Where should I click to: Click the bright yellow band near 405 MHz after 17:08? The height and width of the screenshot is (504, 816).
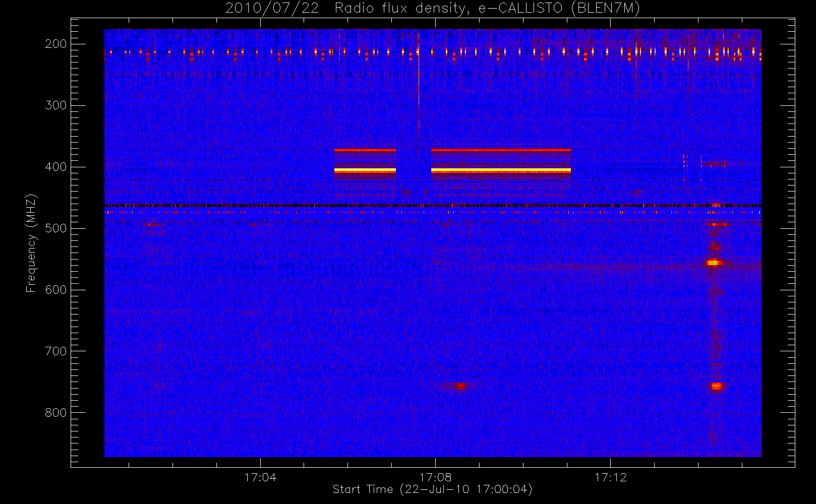(501, 171)
